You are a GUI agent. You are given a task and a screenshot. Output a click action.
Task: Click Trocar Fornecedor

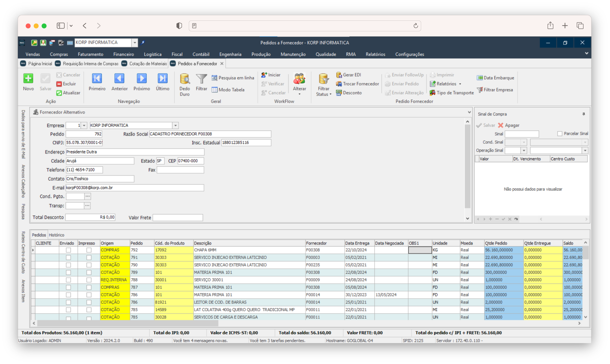click(x=357, y=84)
